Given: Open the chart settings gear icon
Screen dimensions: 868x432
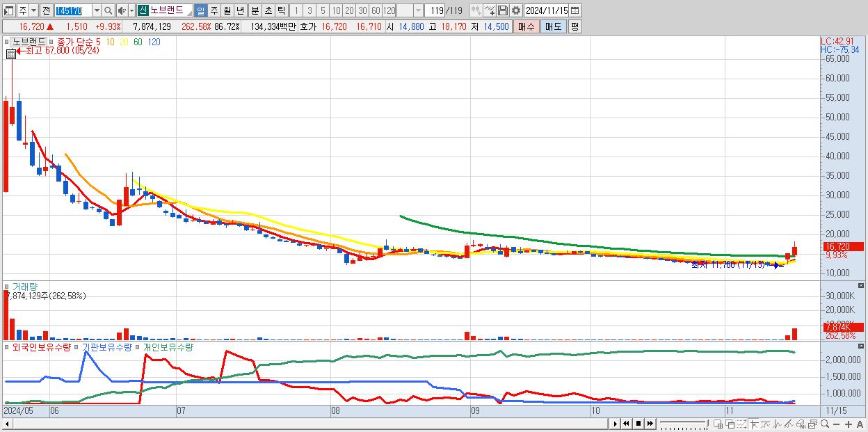Looking at the screenshot, I should [x=515, y=10].
